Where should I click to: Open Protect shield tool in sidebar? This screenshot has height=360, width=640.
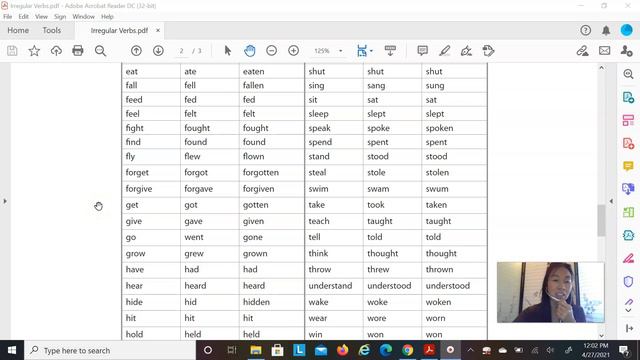click(x=628, y=281)
